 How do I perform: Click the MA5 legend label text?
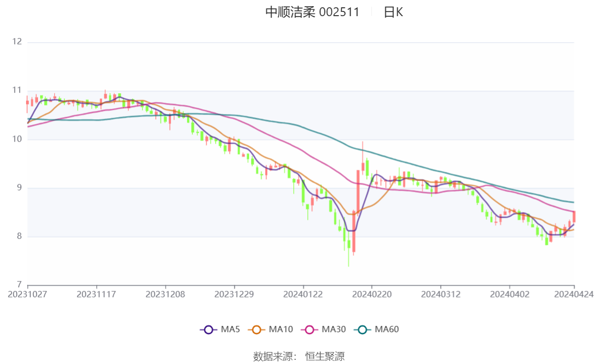click(x=230, y=329)
